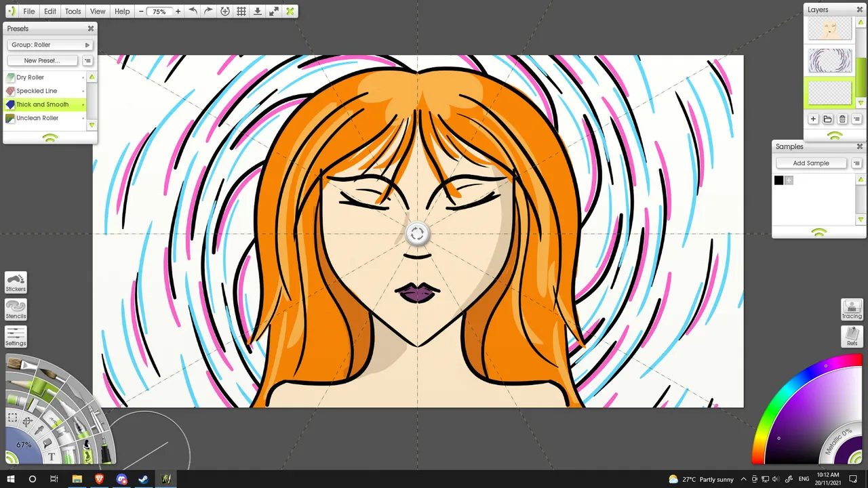Collapse Presets panel using green arc handle
The height and width of the screenshot is (488, 868).
[50, 138]
